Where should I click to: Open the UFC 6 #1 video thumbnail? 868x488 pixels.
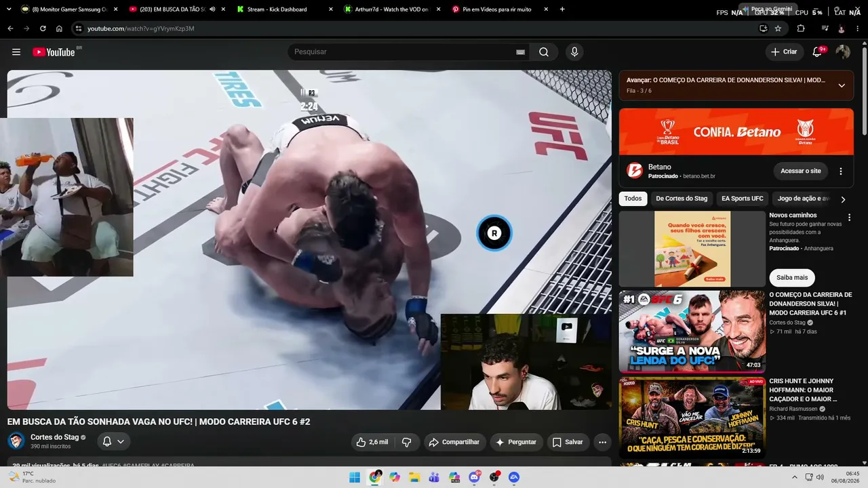pyautogui.click(x=692, y=331)
